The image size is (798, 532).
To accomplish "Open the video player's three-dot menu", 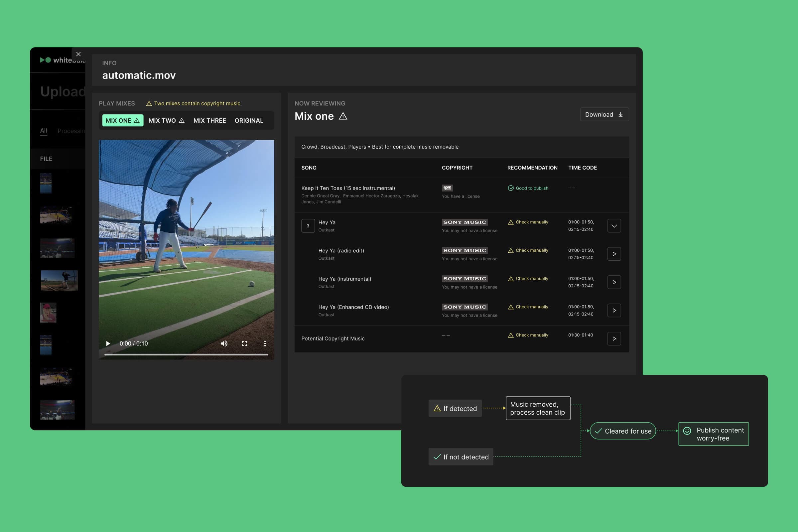I will tap(265, 343).
